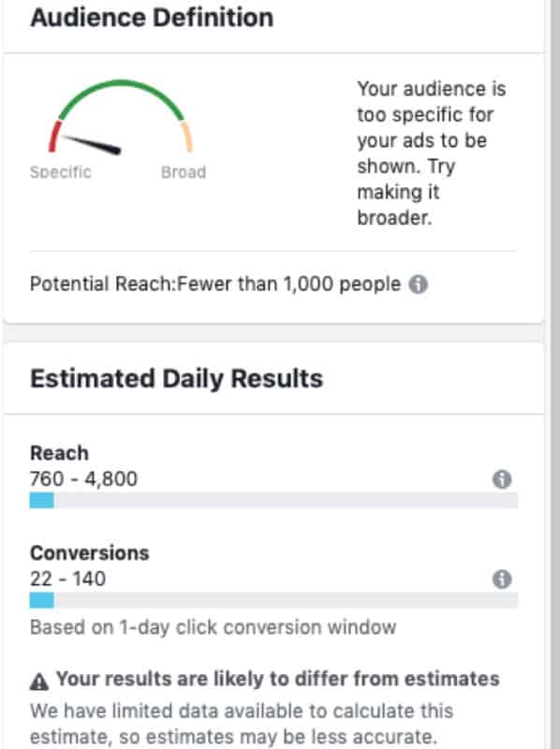Click the Conversions blue progress bar
Screen dimensions: 560x749
coord(41,600)
